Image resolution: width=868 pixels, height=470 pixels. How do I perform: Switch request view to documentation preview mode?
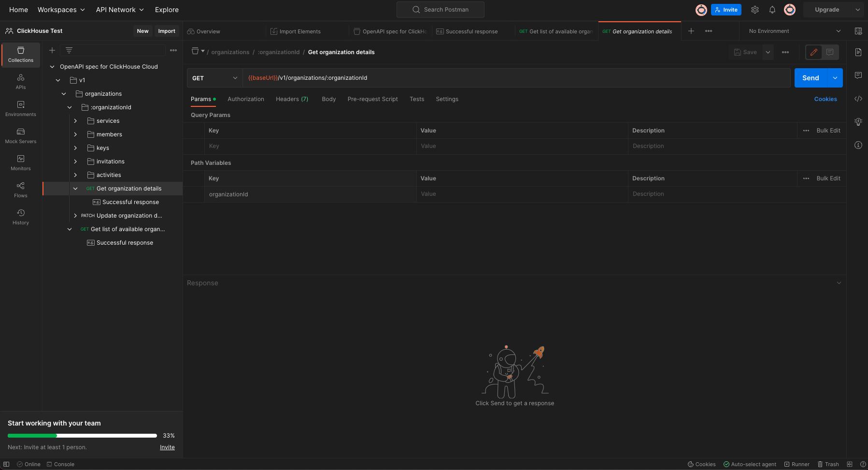click(829, 52)
